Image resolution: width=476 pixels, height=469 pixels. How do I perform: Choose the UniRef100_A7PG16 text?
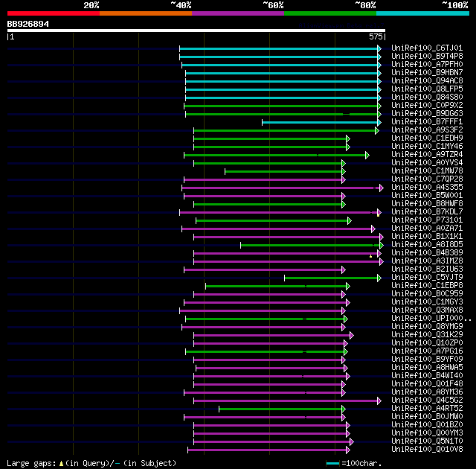[x=427, y=351]
